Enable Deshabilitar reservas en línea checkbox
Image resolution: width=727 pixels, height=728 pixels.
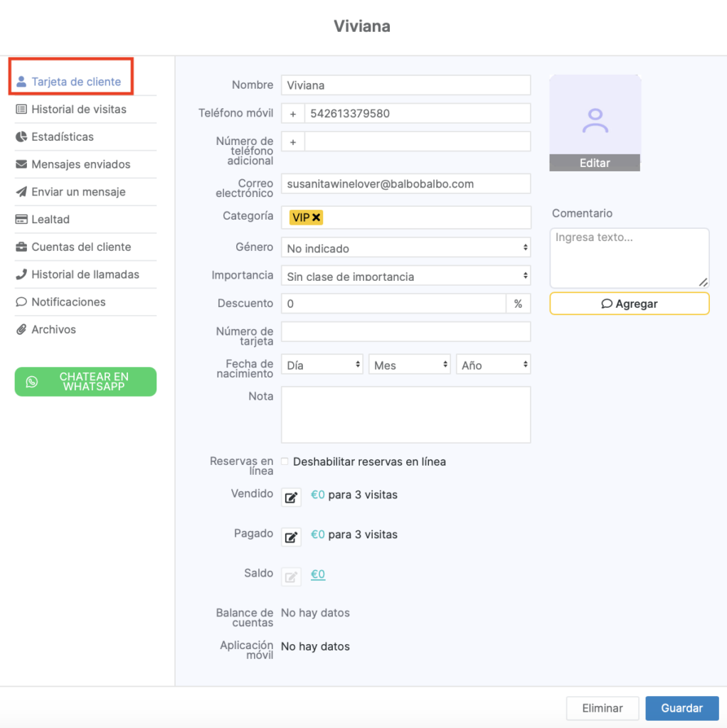tap(285, 461)
